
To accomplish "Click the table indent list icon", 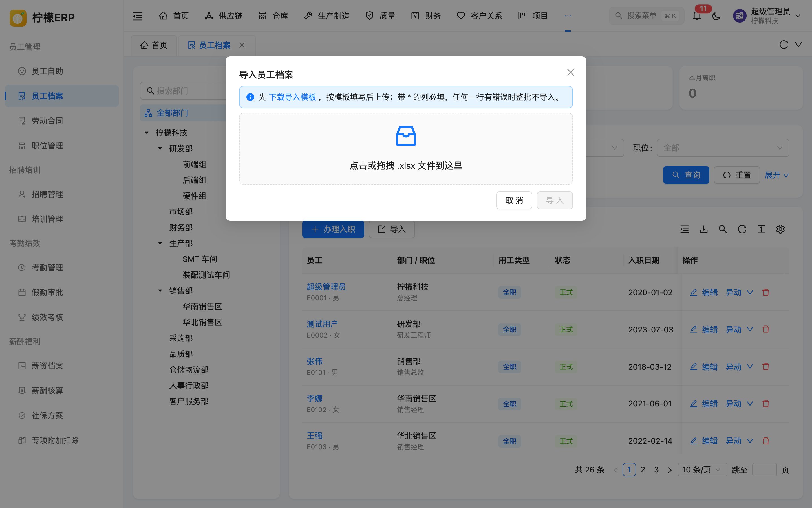I will click(685, 229).
